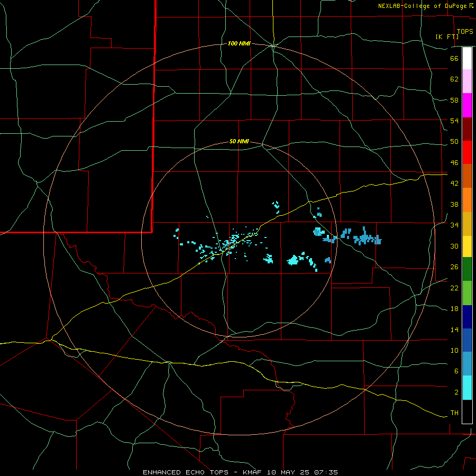
Task: Click the '10 MAY 25' date text
Action: click(x=288, y=472)
